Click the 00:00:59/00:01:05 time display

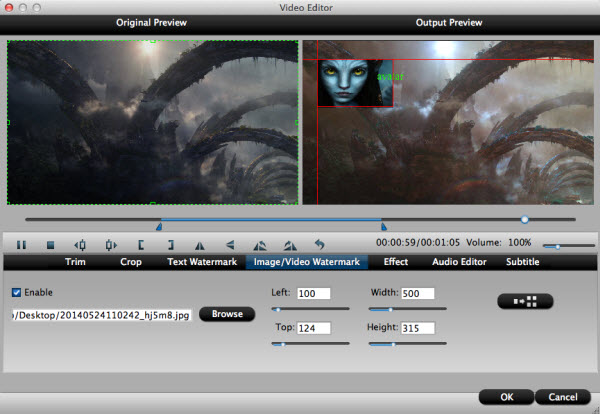(x=417, y=243)
